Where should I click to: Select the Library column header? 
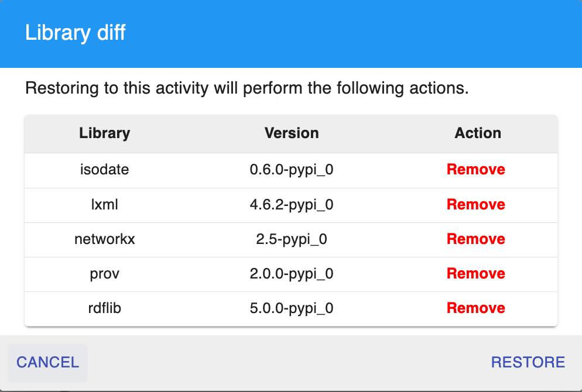coord(104,133)
